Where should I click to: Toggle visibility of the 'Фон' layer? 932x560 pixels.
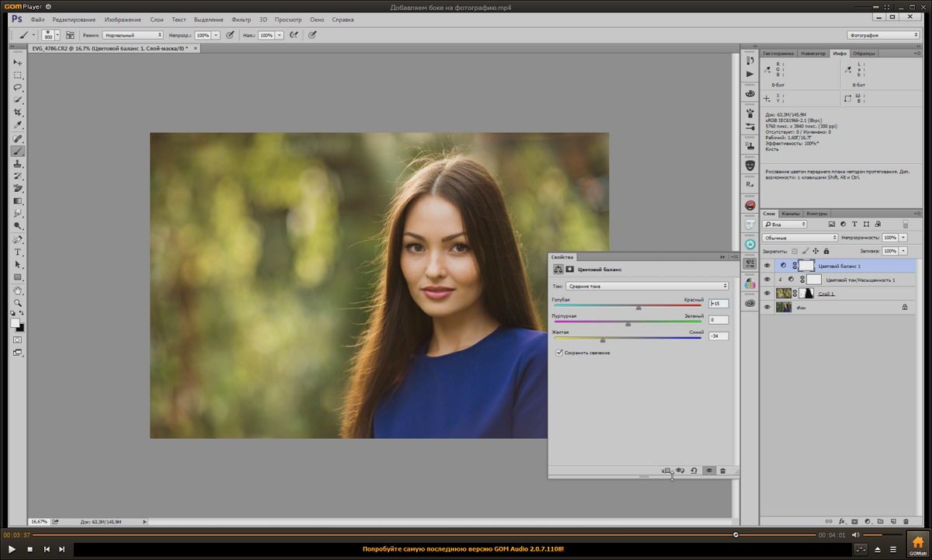[767, 308]
